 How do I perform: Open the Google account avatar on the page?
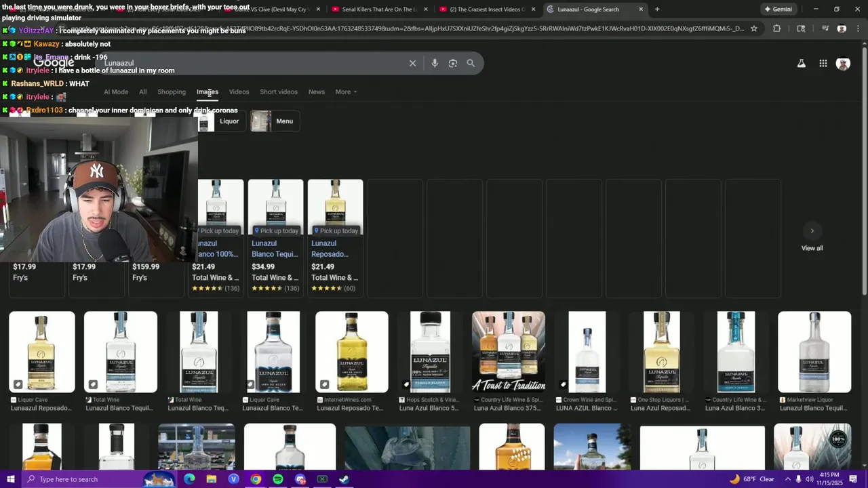[843, 63]
